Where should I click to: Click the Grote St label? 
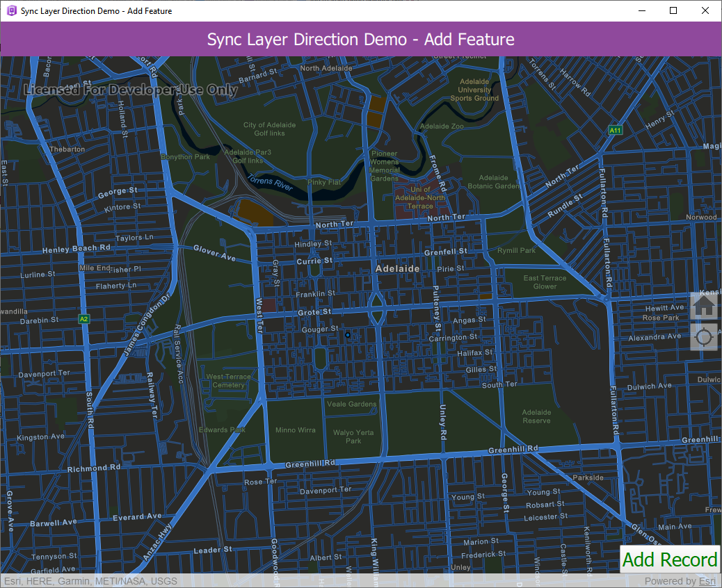314,312
